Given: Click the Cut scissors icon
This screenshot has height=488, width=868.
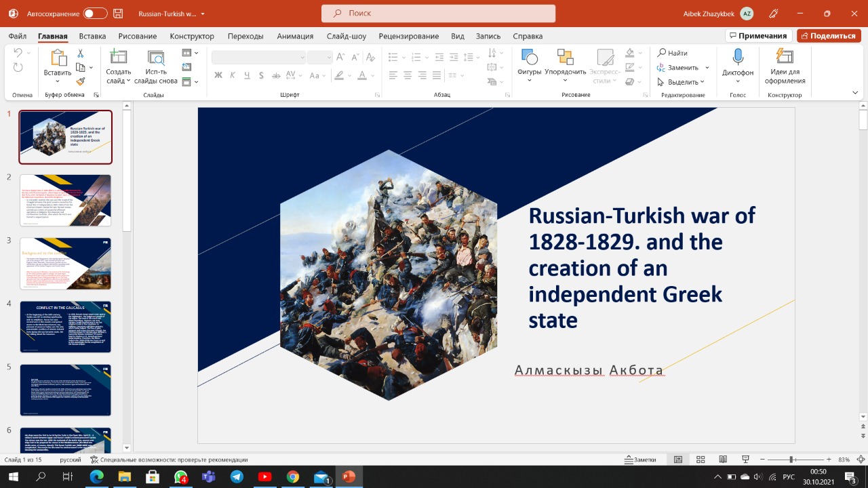Looking at the screenshot, I should (80, 54).
